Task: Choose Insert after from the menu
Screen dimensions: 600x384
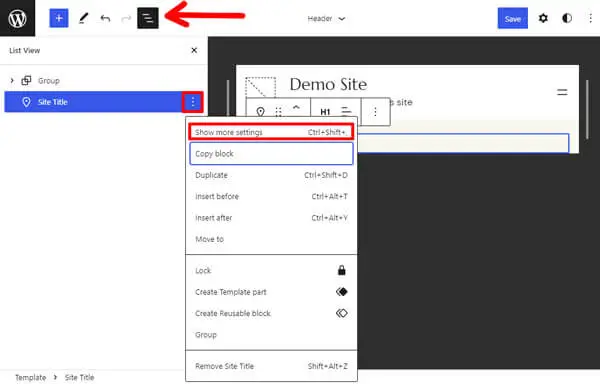Action: pos(271,218)
